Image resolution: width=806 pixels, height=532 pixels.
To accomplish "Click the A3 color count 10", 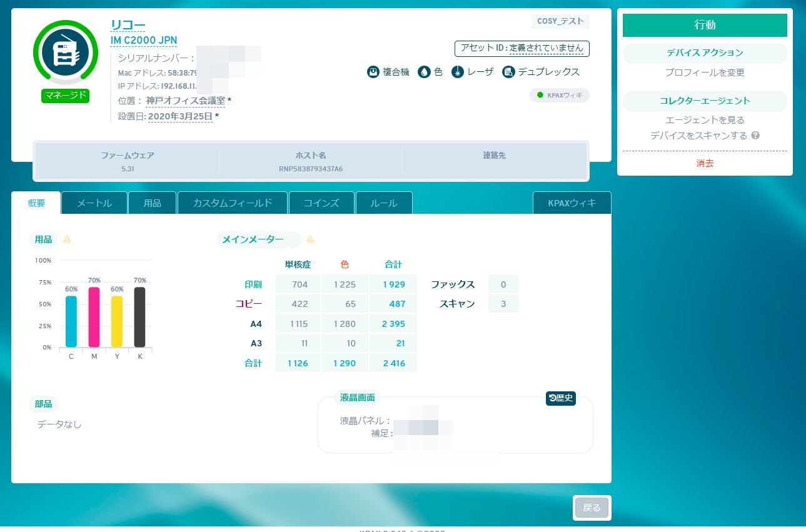I will tap(345, 343).
